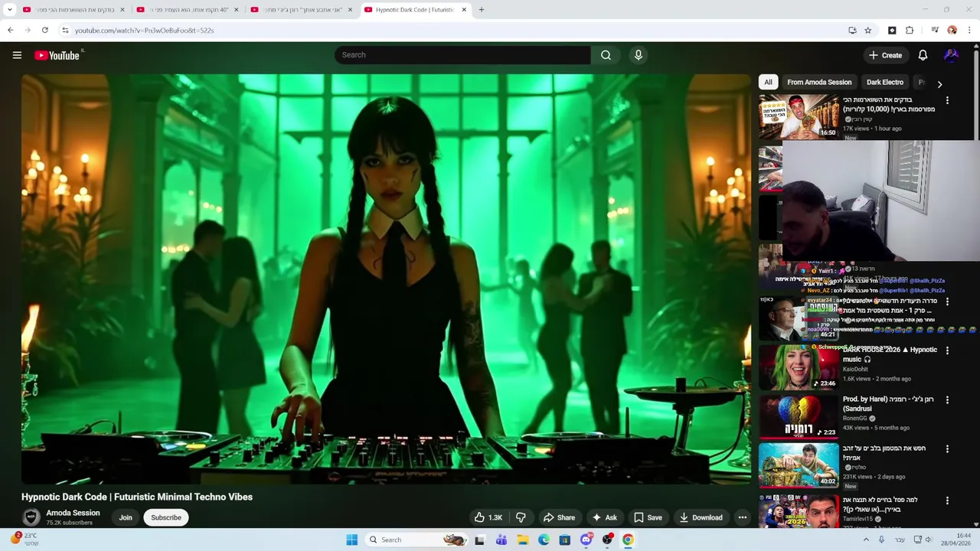The image size is (980, 551).
Task: Switch to the second browser tab
Action: 188,10
